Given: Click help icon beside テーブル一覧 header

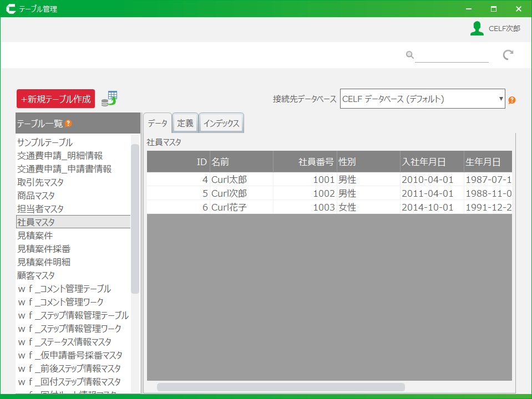Looking at the screenshot, I should click(x=68, y=124).
